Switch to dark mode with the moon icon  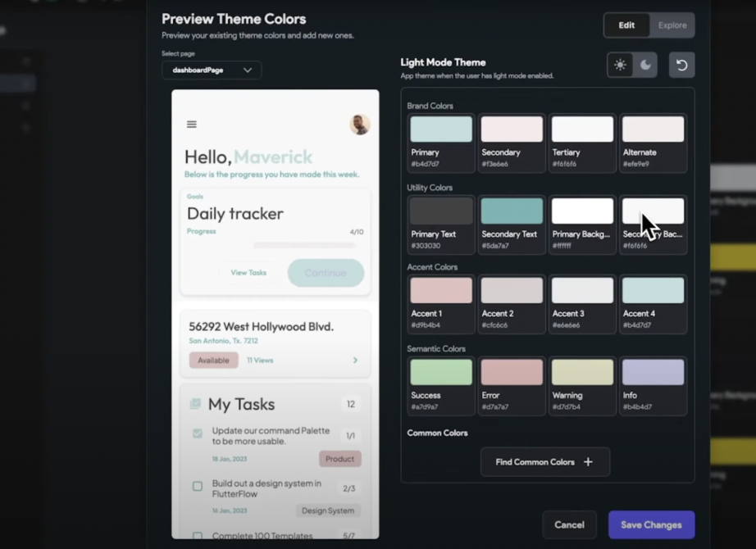pos(646,65)
